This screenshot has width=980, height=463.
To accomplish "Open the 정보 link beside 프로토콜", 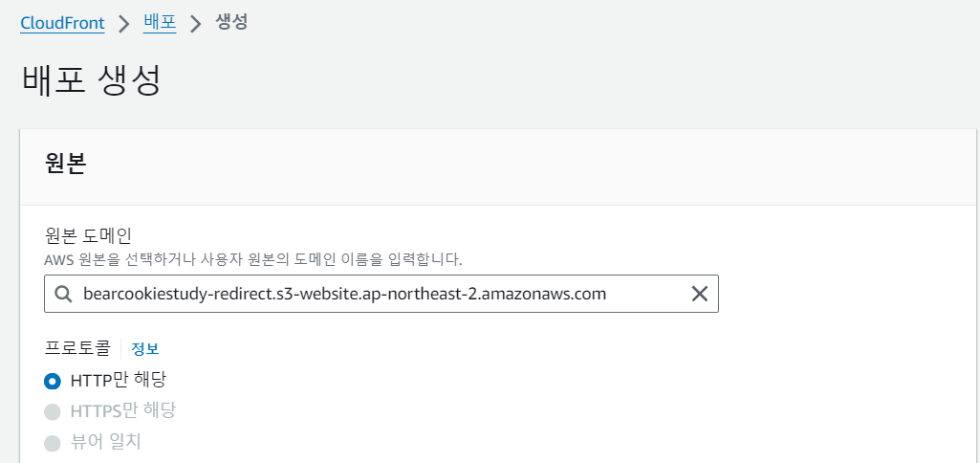I will pos(144,349).
